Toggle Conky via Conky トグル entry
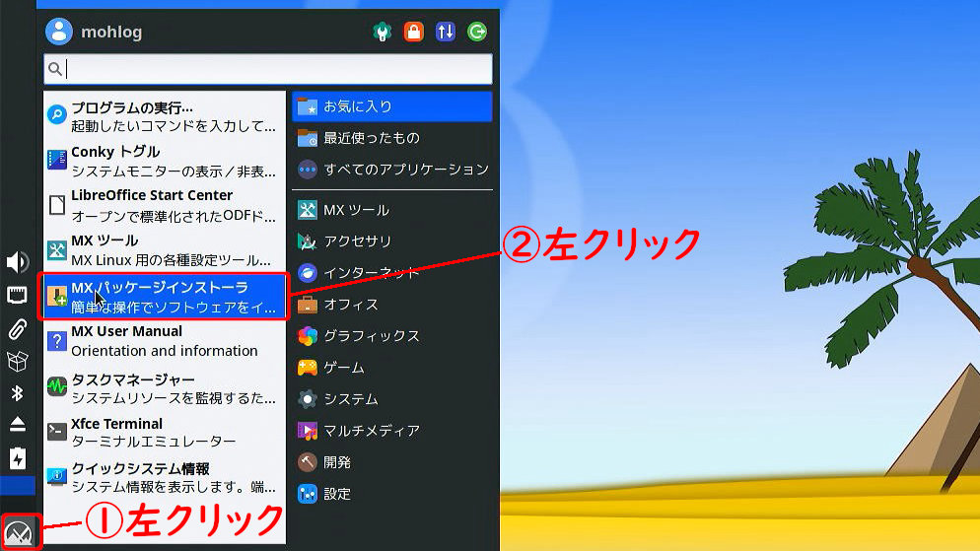This screenshot has width=980, height=551. point(165,161)
